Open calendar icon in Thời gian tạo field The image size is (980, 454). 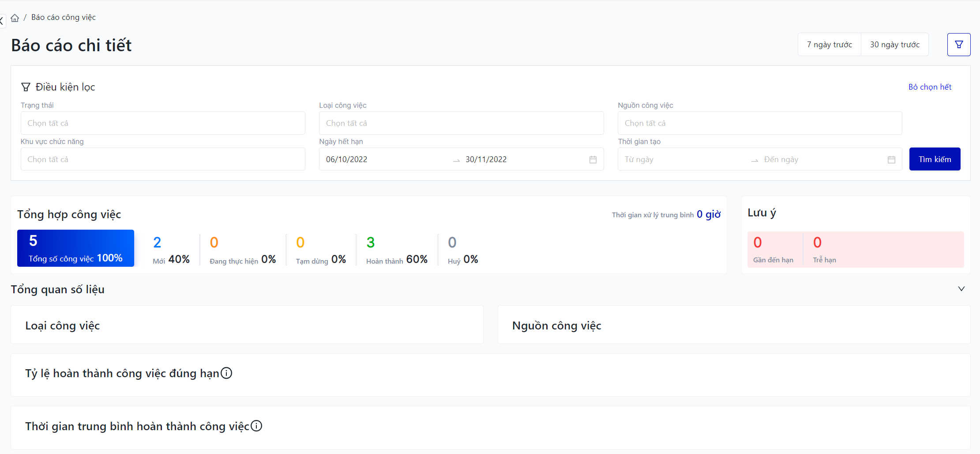[x=891, y=159]
